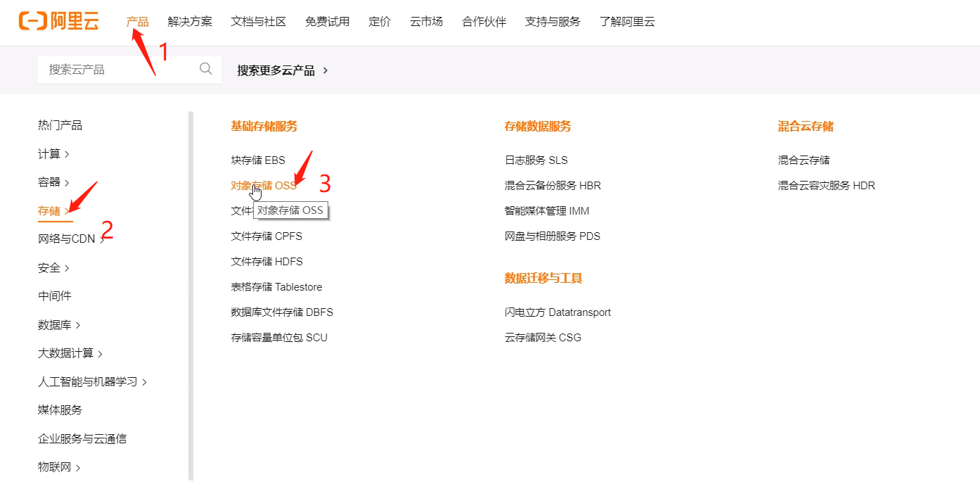Open 云存储网关 CSG product
Screen dimensions: 980x482
tap(543, 338)
